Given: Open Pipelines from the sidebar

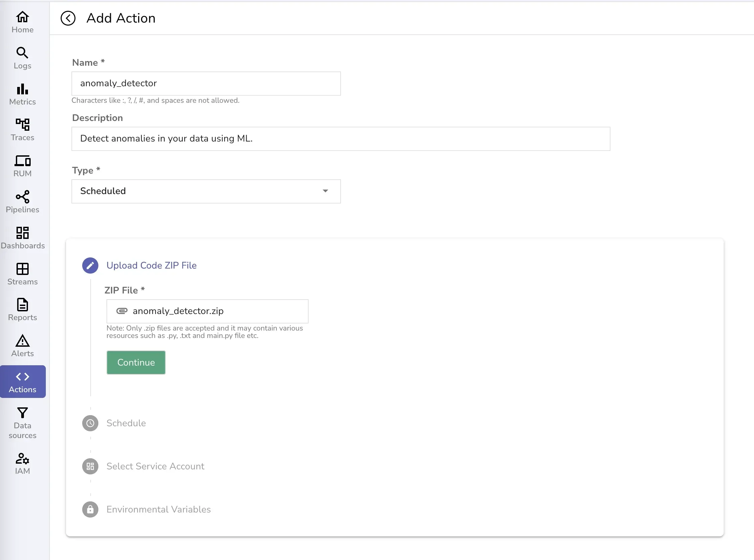Looking at the screenshot, I should coord(22,201).
